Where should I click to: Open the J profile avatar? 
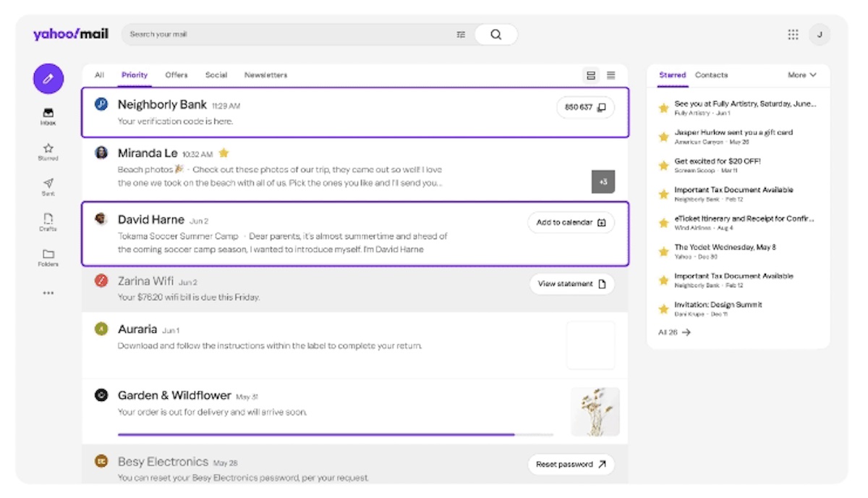(820, 34)
